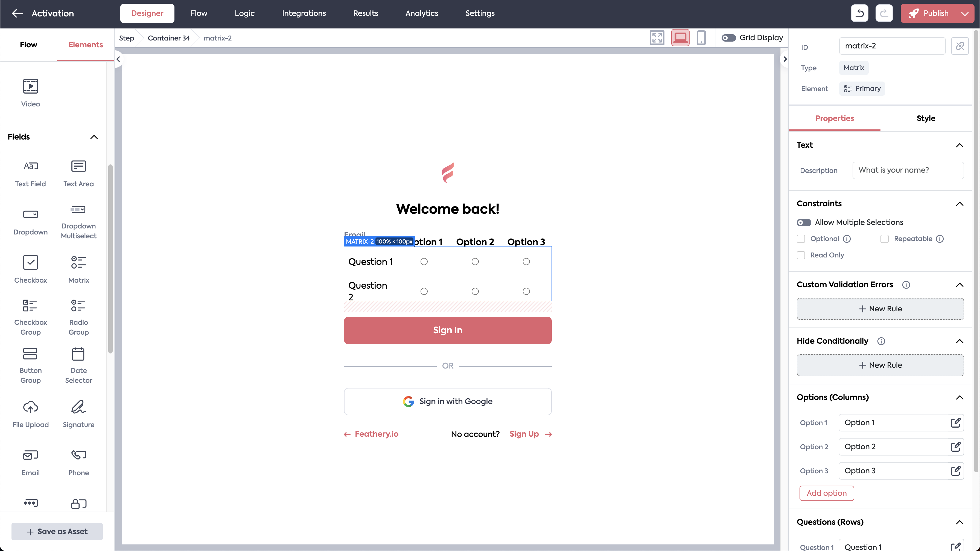980x551 pixels.
Task: Click the undo arrow icon
Action: point(859,14)
